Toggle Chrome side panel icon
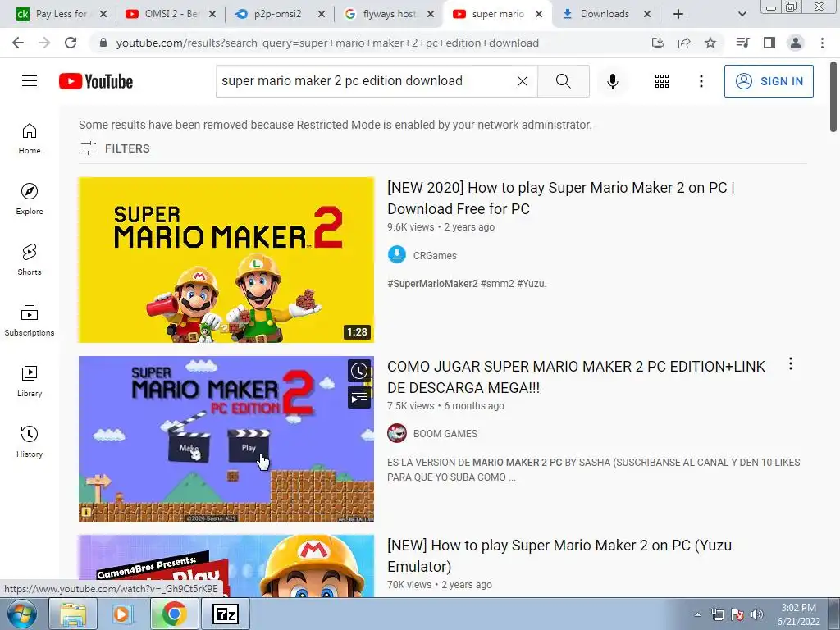 (x=769, y=43)
